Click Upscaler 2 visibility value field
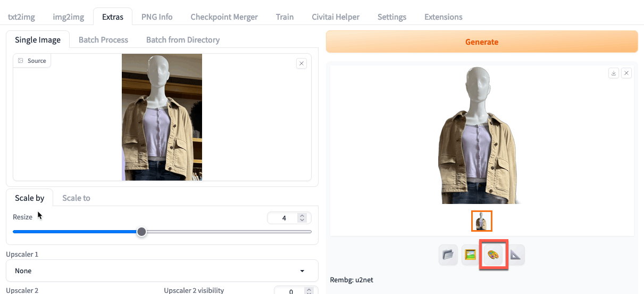The width and height of the screenshot is (644, 294). [x=292, y=291]
